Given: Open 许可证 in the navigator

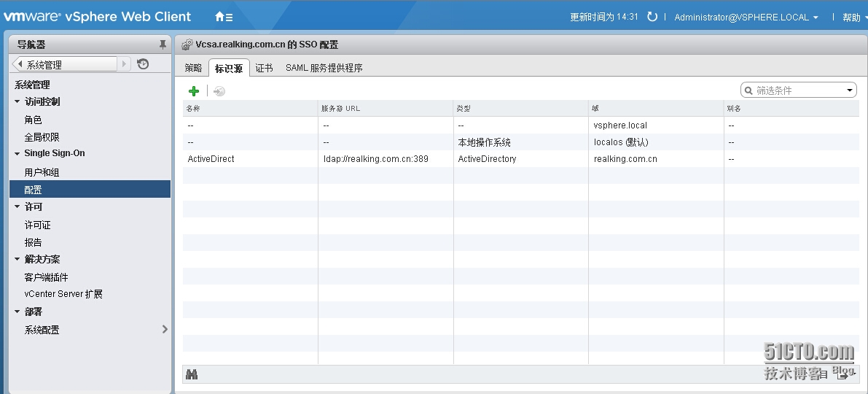Looking at the screenshot, I should click(38, 225).
